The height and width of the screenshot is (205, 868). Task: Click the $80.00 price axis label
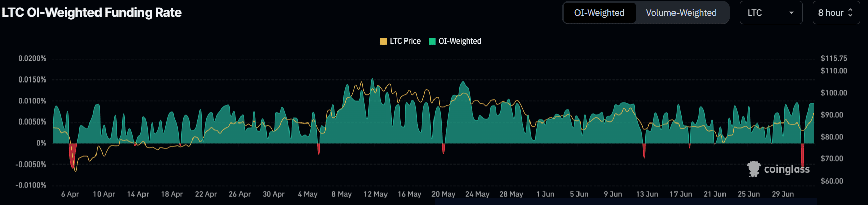832,137
